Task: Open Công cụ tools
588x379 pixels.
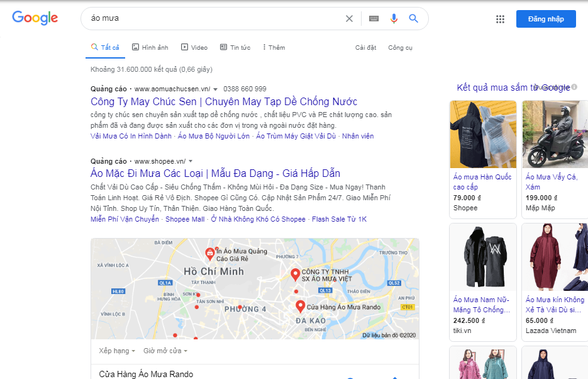Action: (400, 48)
